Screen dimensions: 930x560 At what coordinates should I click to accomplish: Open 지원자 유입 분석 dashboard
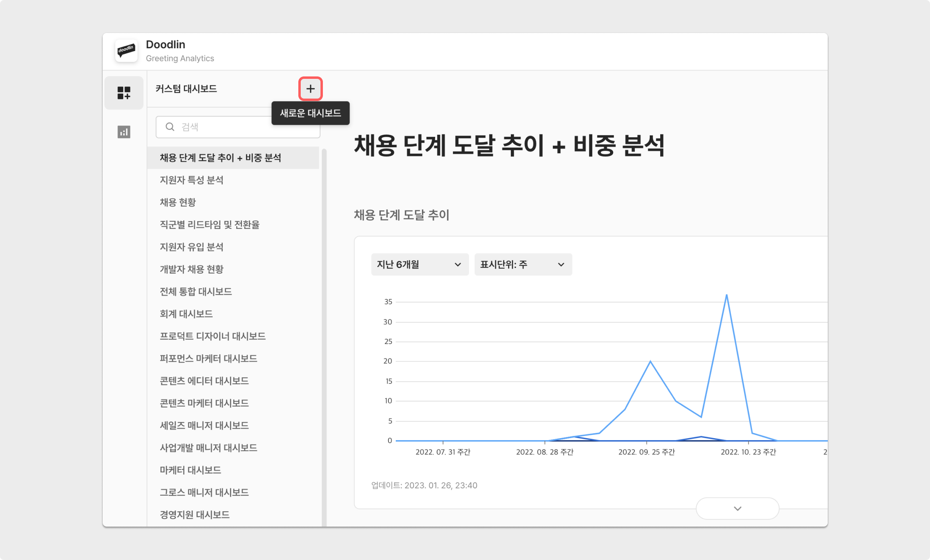[192, 247]
